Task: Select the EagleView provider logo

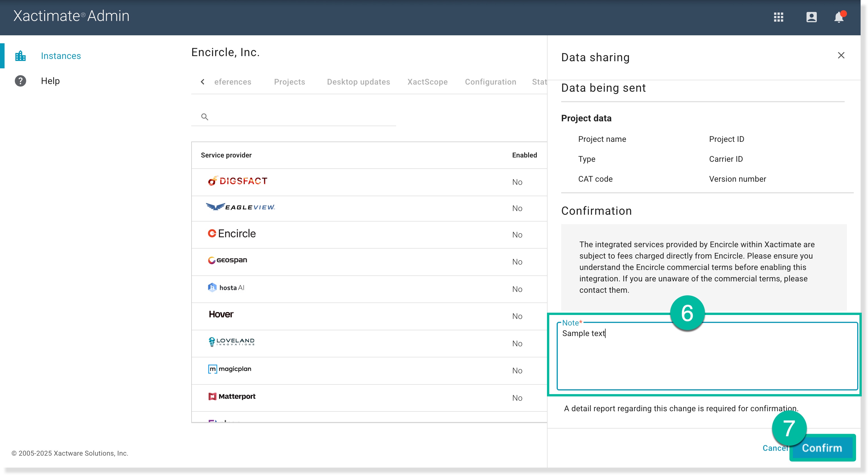Action: (240, 207)
